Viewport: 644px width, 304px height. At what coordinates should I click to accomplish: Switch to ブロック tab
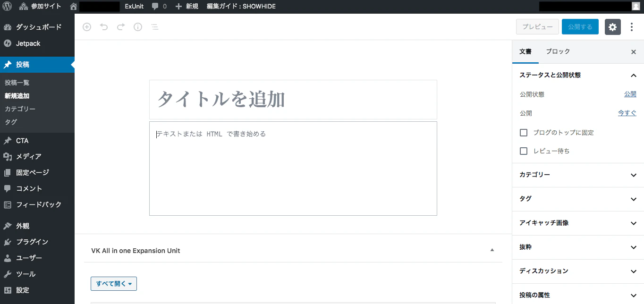[x=558, y=52]
